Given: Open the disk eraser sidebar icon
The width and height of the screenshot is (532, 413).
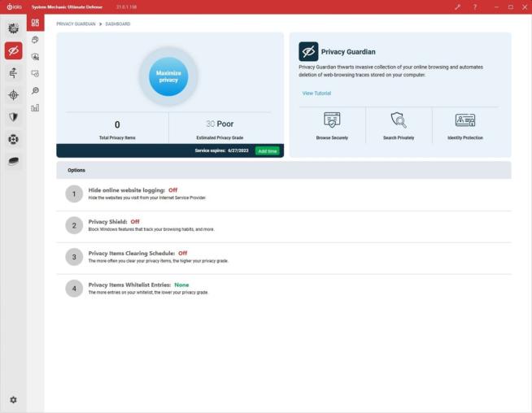Looking at the screenshot, I should point(13,161).
